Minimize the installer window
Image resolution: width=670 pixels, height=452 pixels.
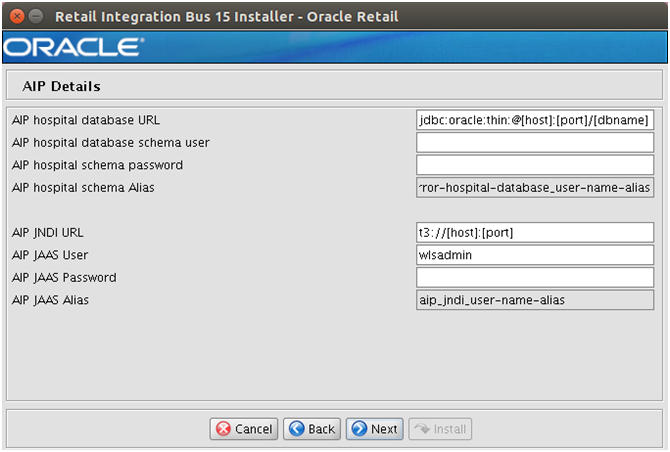click(36, 17)
